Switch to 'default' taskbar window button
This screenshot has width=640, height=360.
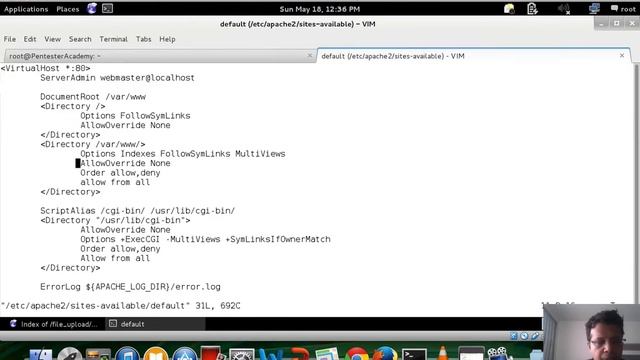coord(155,324)
